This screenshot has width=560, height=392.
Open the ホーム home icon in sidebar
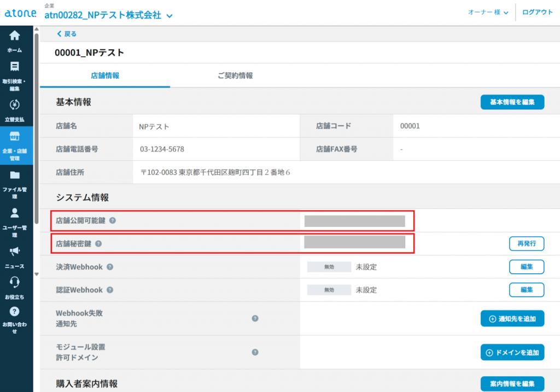[x=15, y=36]
